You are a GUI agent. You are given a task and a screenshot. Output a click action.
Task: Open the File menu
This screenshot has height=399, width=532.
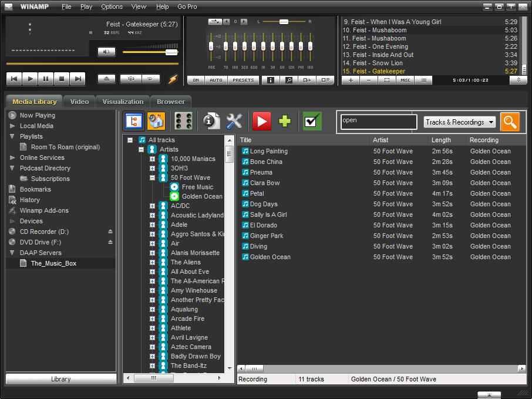point(66,6)
